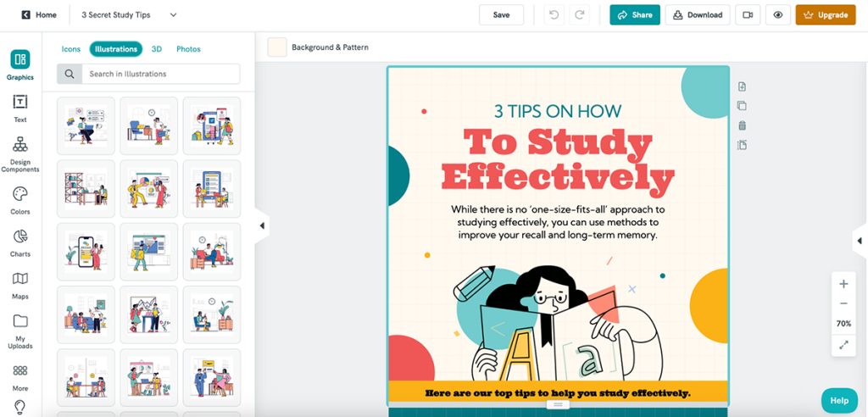Switch to the 3D tab
868x417 pixels.
click(x=157, y=48)
